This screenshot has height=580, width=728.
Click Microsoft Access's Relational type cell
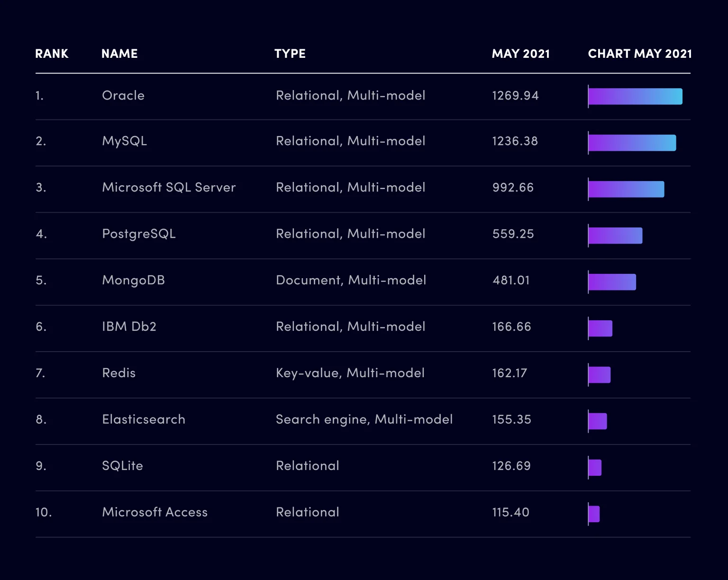(308, 512)
